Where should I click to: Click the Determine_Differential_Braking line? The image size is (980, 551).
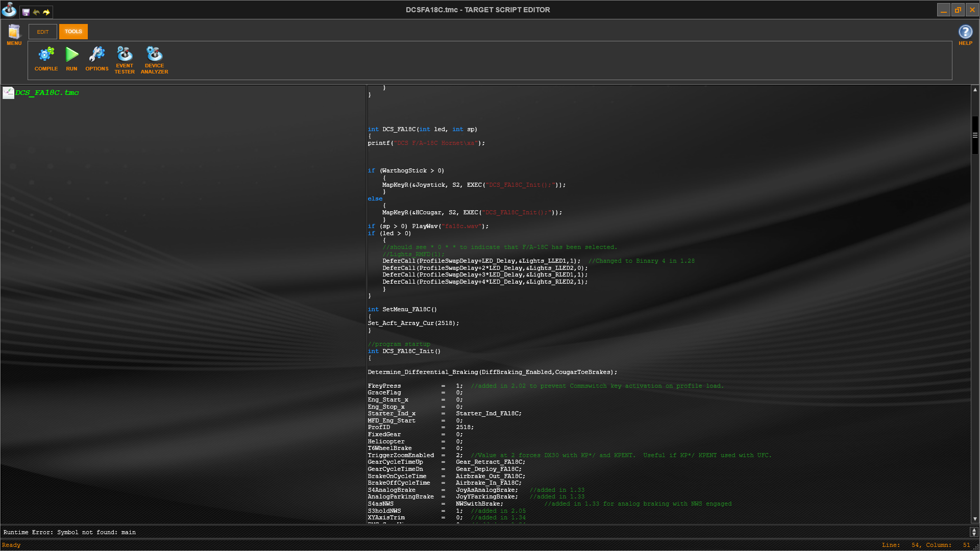[493, 372]
